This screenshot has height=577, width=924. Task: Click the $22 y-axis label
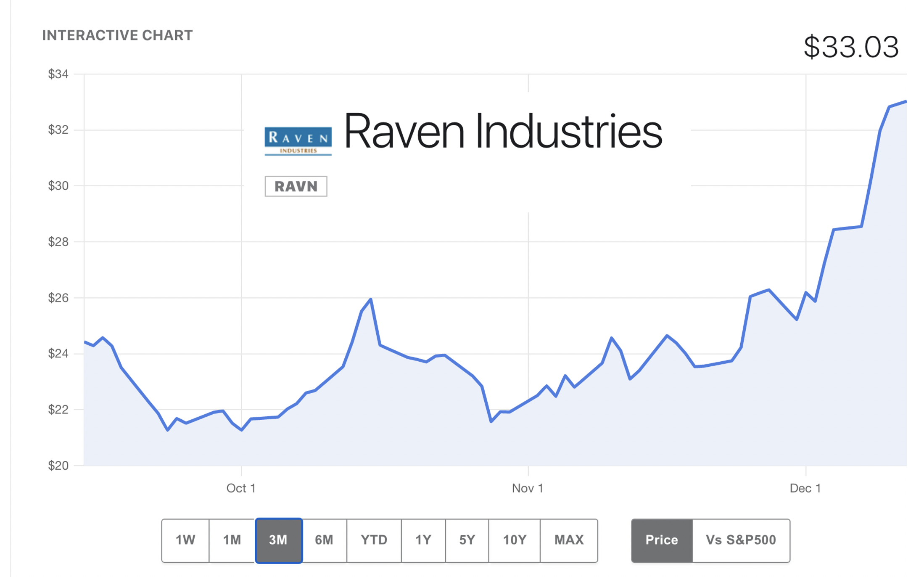click(58, 410)
